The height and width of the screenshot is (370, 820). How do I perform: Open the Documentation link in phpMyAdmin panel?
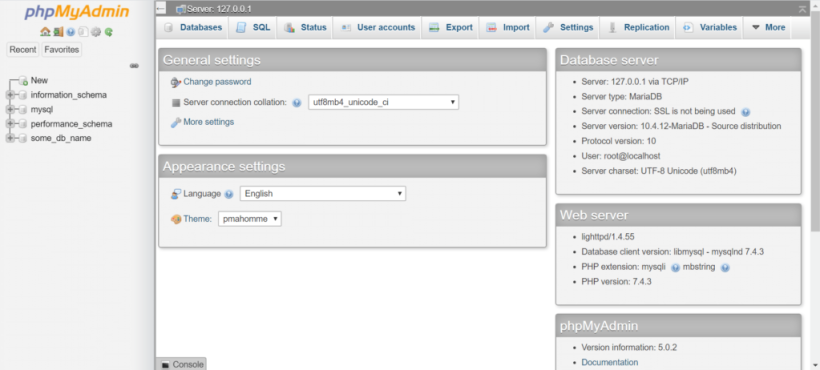(610, 362)
